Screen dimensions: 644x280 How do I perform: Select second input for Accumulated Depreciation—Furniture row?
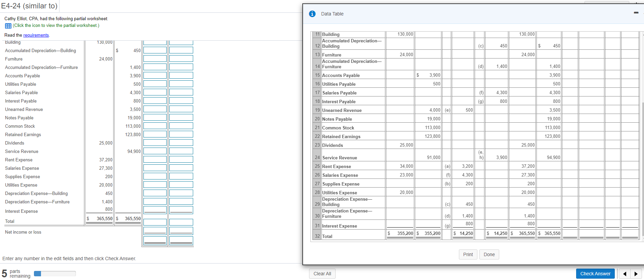[x=181, y=67]
